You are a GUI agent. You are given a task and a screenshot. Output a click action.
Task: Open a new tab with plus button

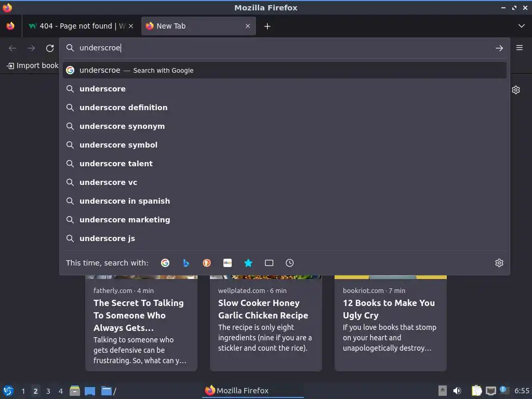pyautogui.click(x=268, y=26)
